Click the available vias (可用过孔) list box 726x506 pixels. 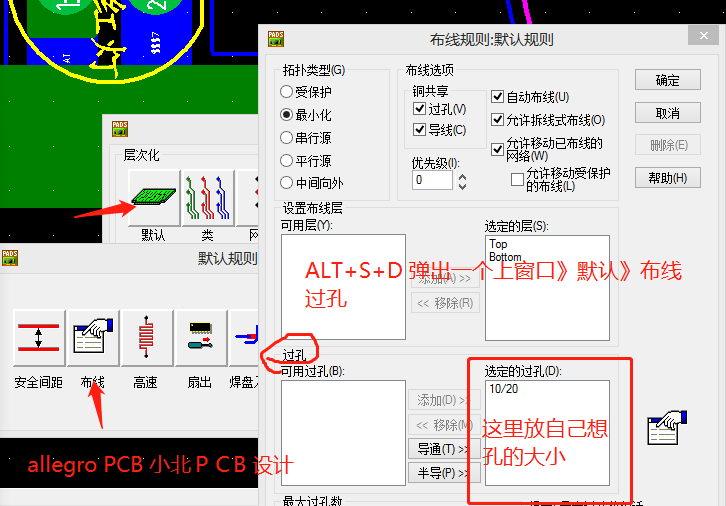[x=343, y=433]
